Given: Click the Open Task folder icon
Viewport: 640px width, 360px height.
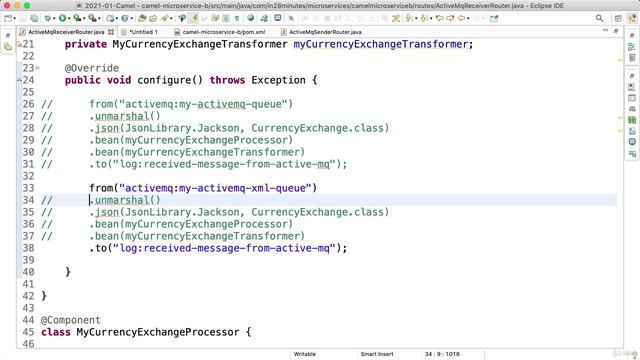Looking at the screenshot, I should [153, 18].
